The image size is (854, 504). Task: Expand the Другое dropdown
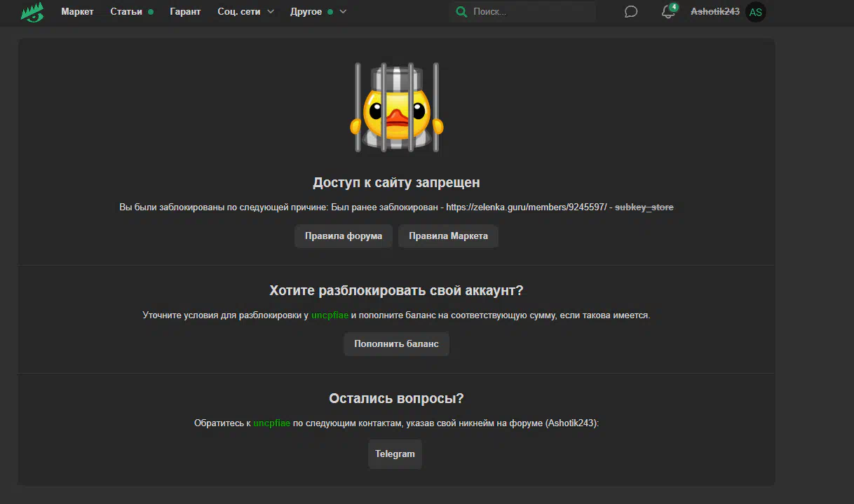[x=318, y=12]
